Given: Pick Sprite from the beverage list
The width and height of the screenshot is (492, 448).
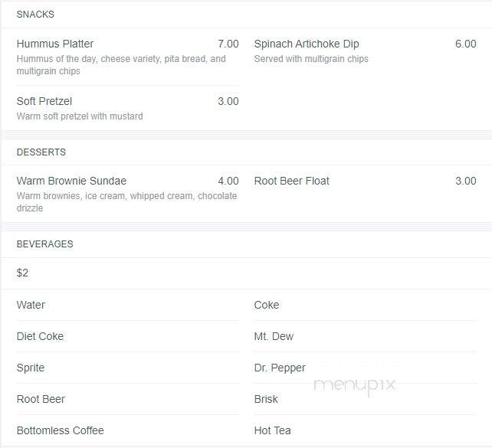Looking at the screenshot, I should tap(31, 368).
